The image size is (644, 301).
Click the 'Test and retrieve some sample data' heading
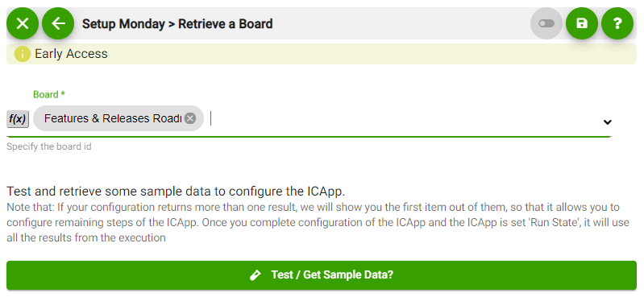coord(177,192)
